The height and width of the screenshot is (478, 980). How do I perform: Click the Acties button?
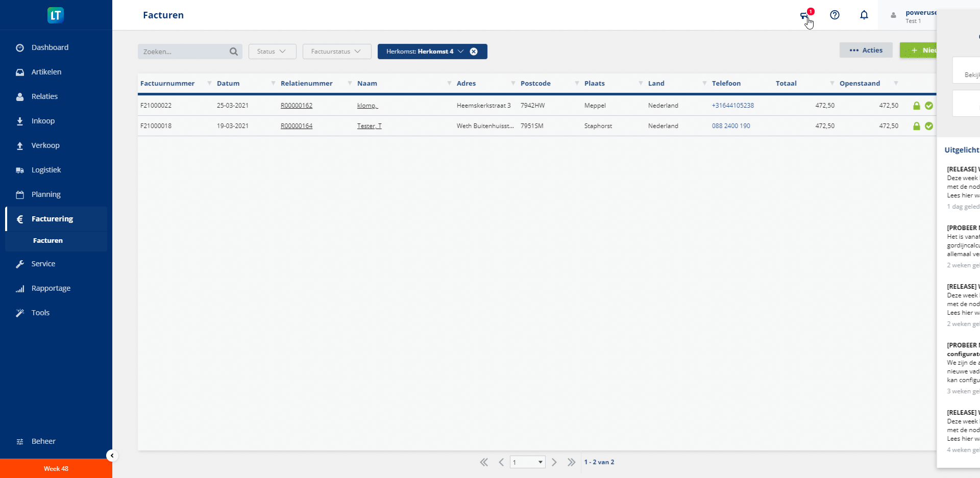point(866,50)
